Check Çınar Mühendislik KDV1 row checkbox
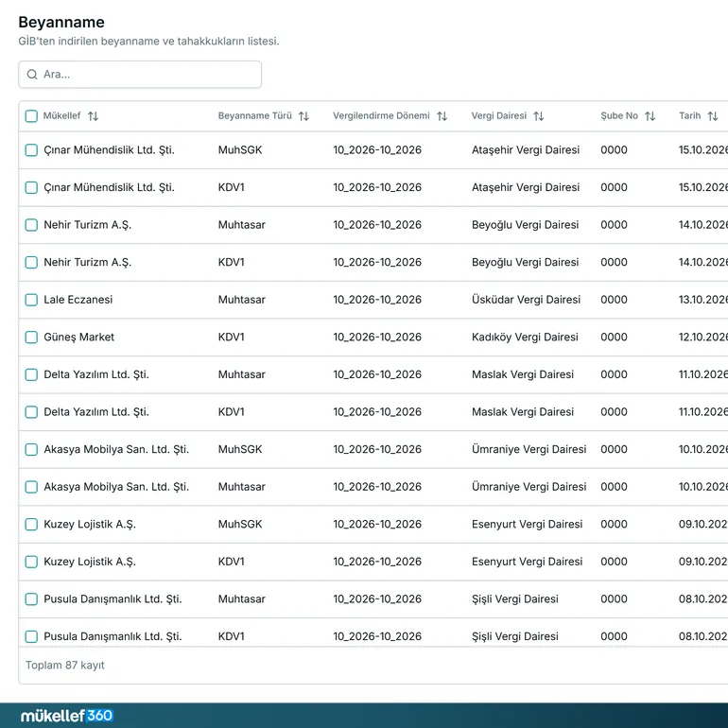 tap(31, 187)
